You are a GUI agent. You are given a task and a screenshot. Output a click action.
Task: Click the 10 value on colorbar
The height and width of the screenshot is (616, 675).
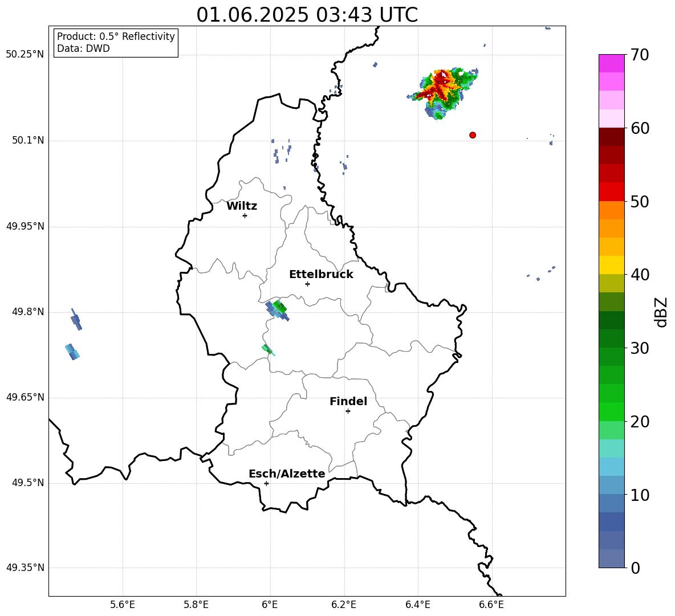coord(640,495)
